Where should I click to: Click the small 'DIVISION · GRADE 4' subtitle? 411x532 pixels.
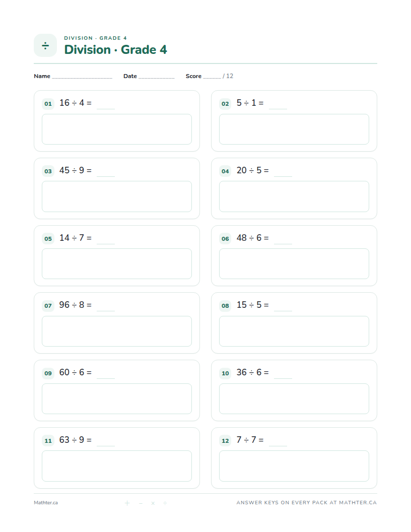[95, 38]
